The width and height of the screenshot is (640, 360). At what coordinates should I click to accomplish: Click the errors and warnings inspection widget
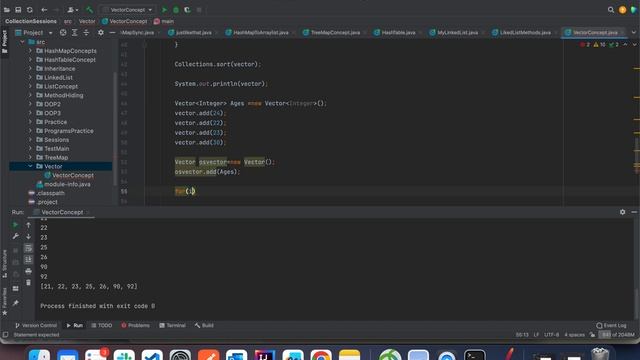(x=599, y=44)
